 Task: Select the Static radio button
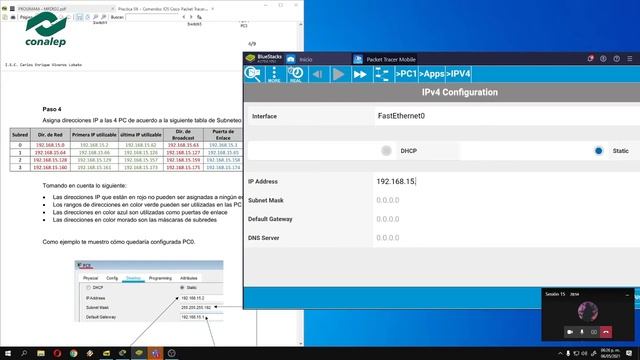coord(598,151)
